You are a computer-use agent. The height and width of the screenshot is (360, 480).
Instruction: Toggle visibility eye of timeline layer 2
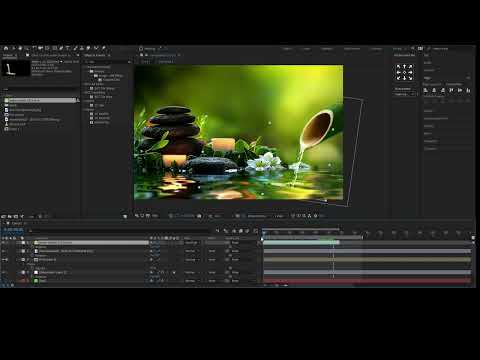point(4,251)
